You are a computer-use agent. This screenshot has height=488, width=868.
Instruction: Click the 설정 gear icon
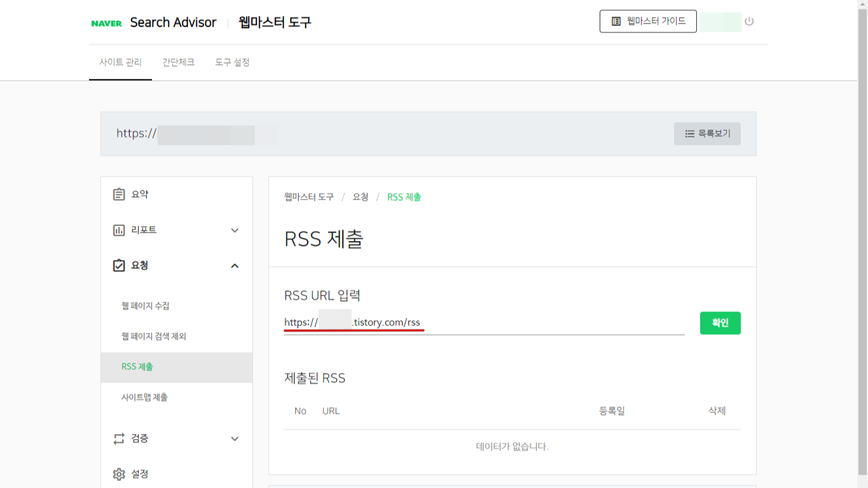pyautogui.click(x=119, y=474)
